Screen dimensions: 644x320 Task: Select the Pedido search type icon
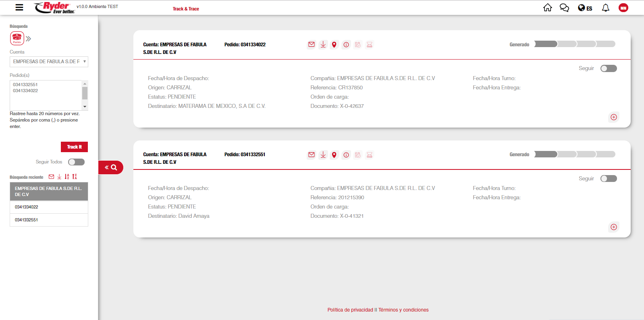tap(17, 38)
